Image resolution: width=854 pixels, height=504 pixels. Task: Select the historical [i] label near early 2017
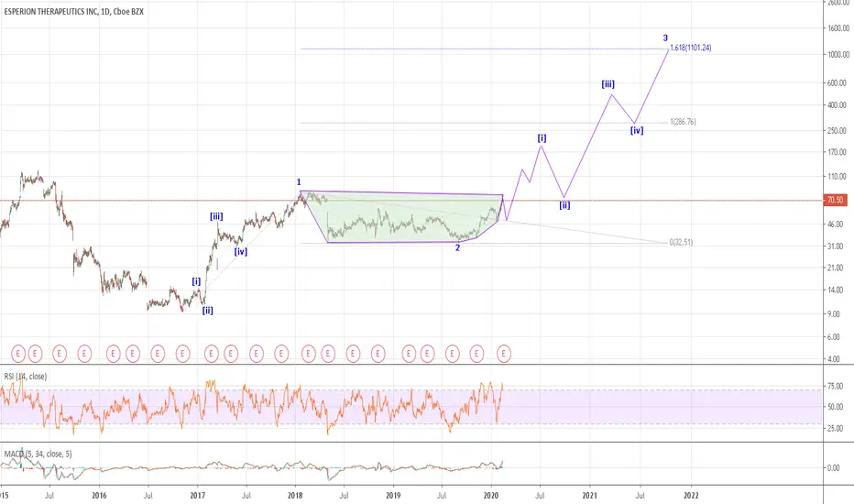point(196,281)
